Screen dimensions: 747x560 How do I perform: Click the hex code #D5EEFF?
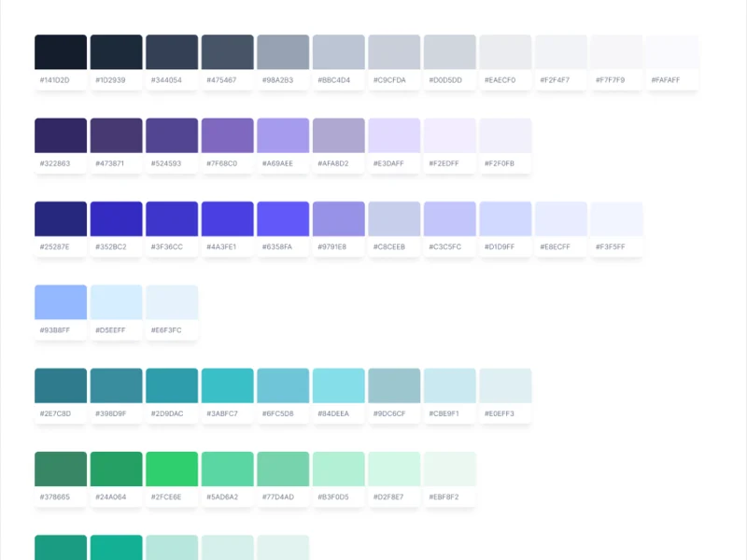(x=110, y=330)
